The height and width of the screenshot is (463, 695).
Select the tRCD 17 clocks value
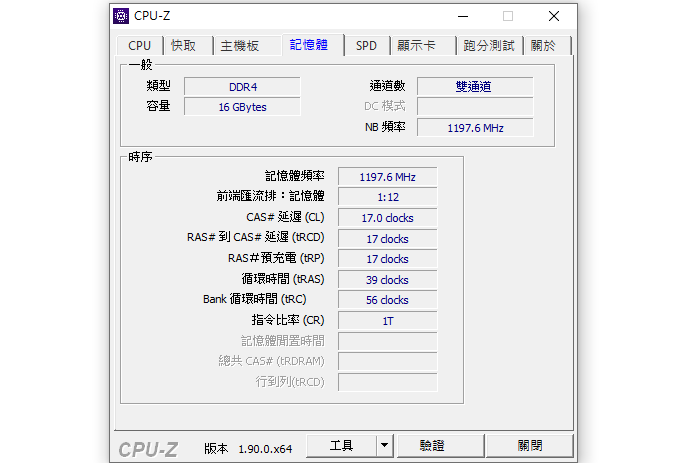click(x=387, y=239)
